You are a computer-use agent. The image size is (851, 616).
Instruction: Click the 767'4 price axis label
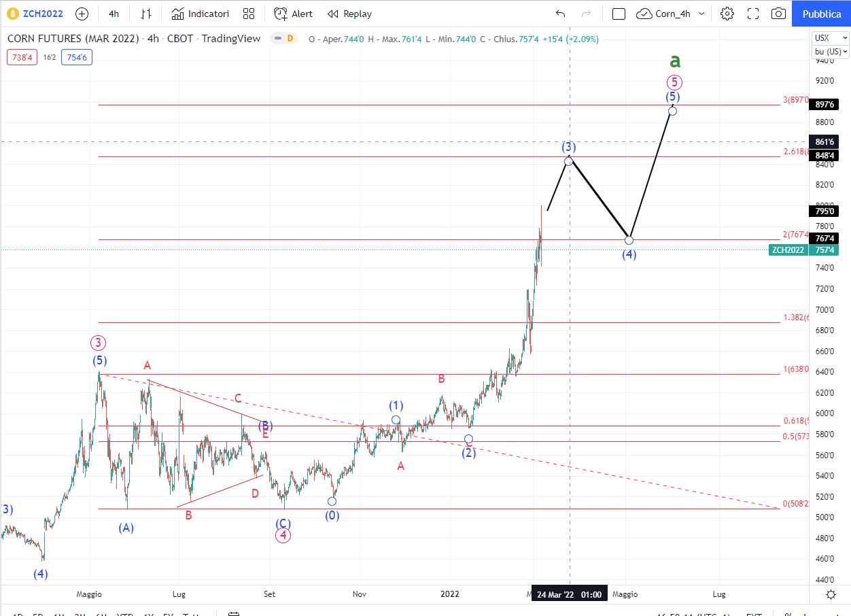[x=824, y=238]
